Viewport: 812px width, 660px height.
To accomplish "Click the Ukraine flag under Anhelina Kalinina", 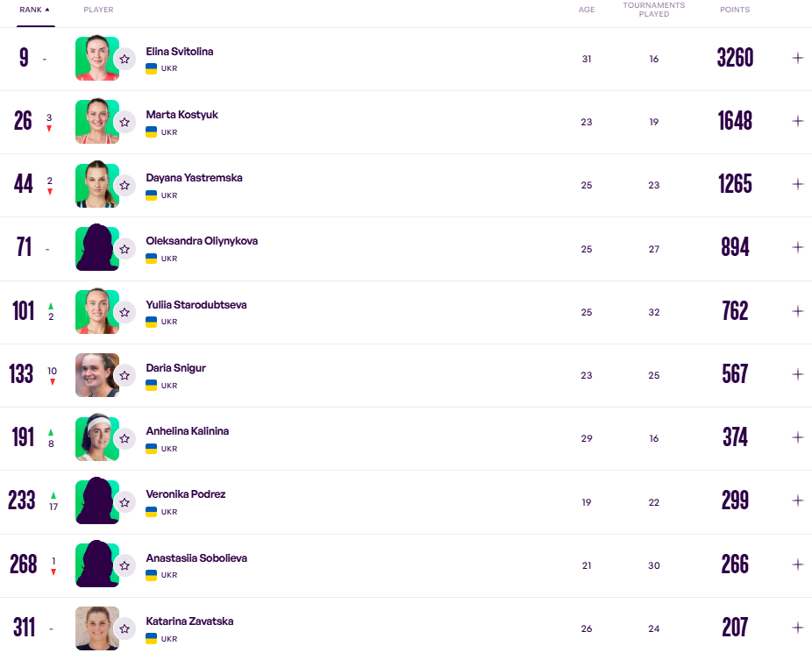I will click(151, 449).
